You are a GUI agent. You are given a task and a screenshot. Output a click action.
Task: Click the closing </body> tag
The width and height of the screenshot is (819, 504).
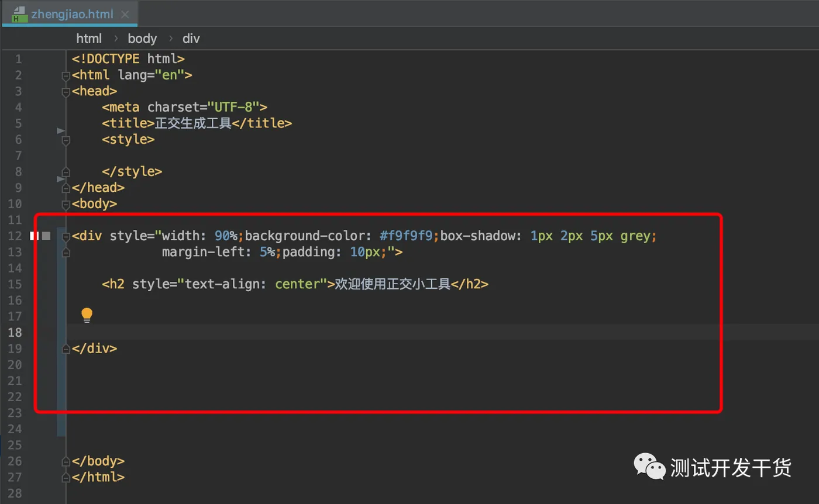pos(98,461)
